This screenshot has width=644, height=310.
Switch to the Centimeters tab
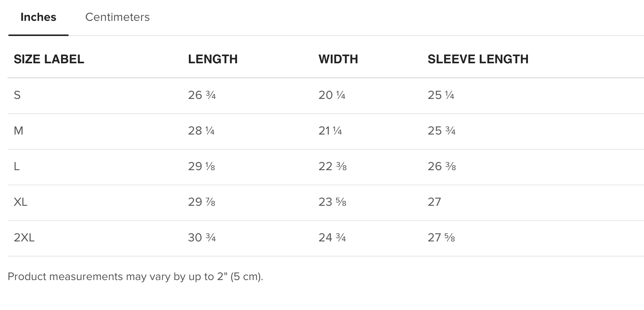coord(117,17)
